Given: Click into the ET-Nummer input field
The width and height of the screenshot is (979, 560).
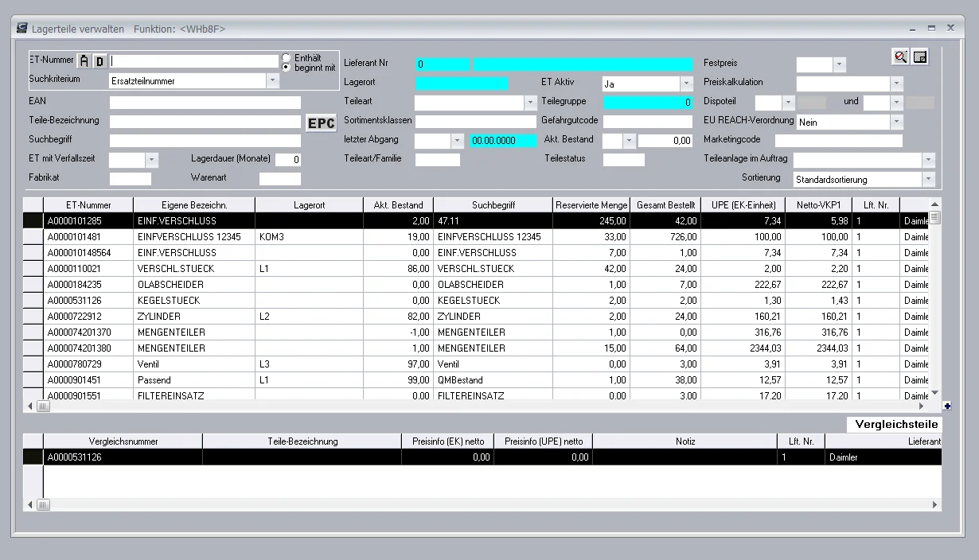Looking at the screenshot, I should tap(194, 61).
